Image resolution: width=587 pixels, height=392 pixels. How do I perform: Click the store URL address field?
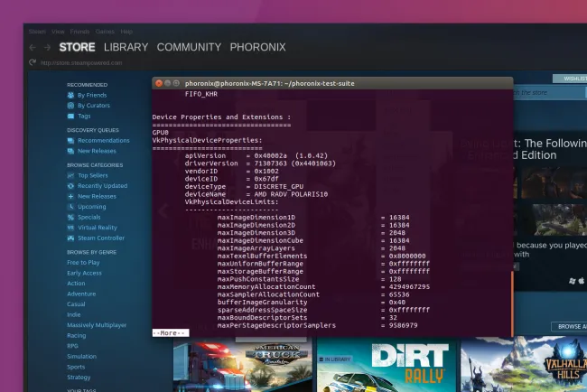81,63
